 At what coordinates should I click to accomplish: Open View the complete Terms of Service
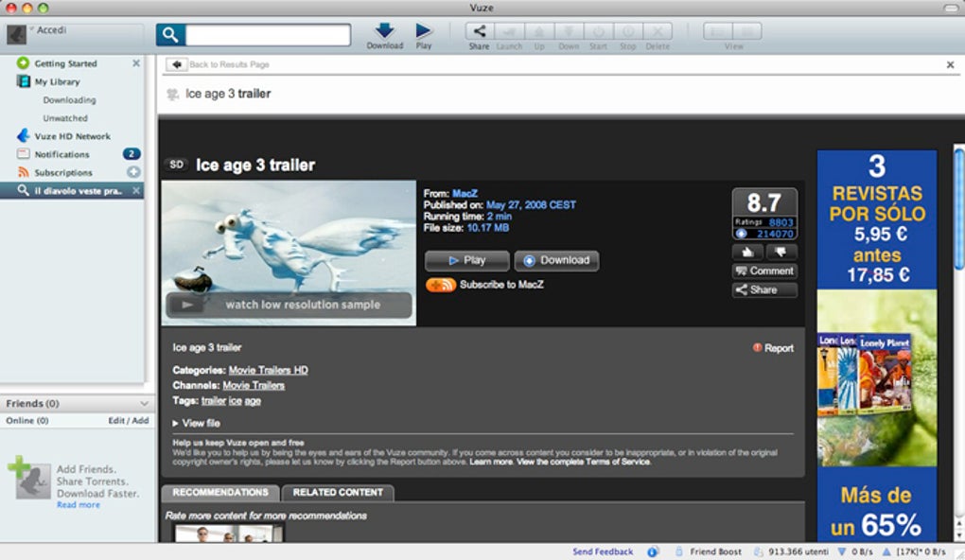pyautogui.click(x=584, y=462)
